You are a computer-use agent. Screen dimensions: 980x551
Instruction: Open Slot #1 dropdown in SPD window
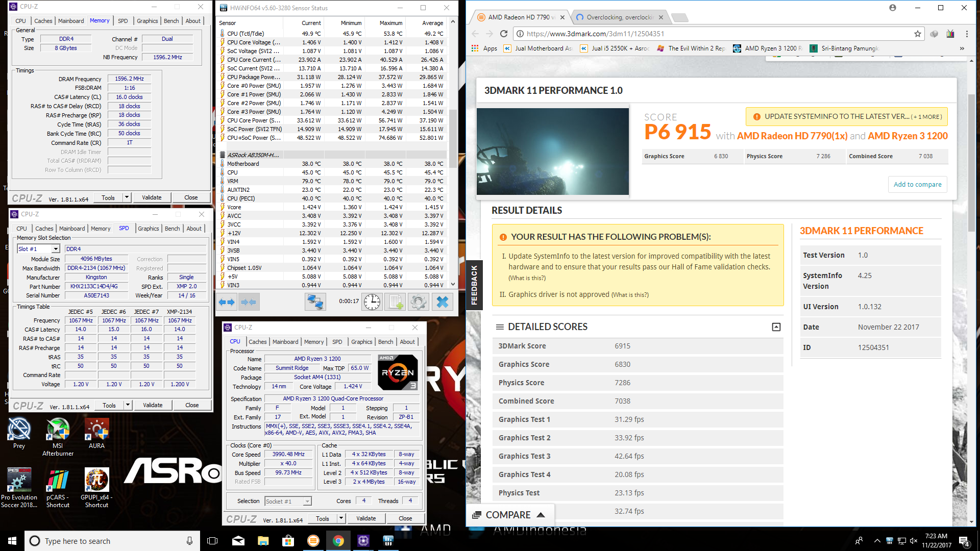pos(56,249)
